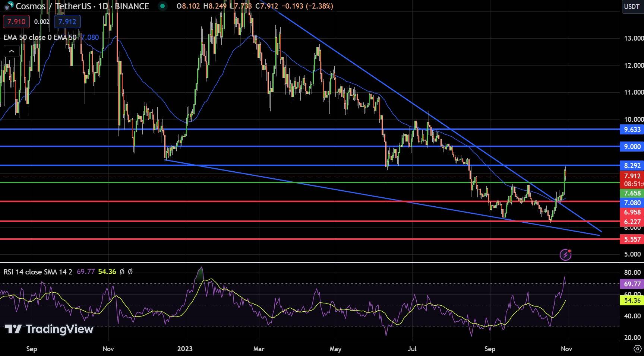Click the red 6.958 price label
Screen dimensions: 644x356
(x=632, y=212)
